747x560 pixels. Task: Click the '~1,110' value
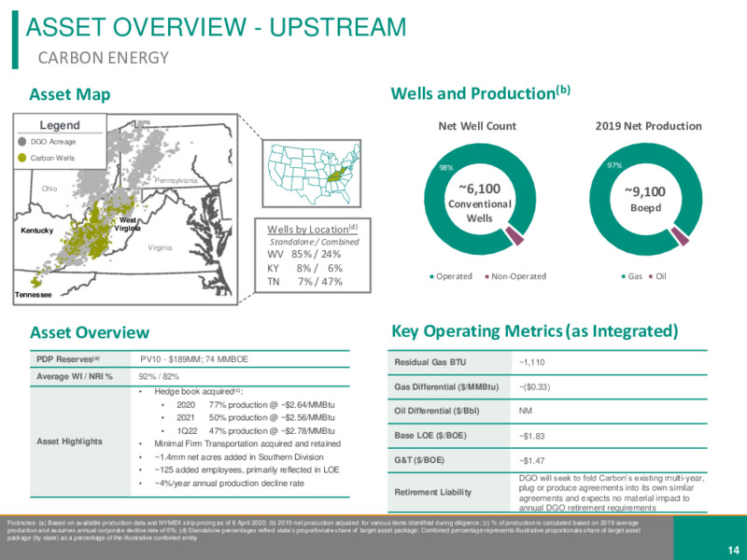[x=531, y=362]
